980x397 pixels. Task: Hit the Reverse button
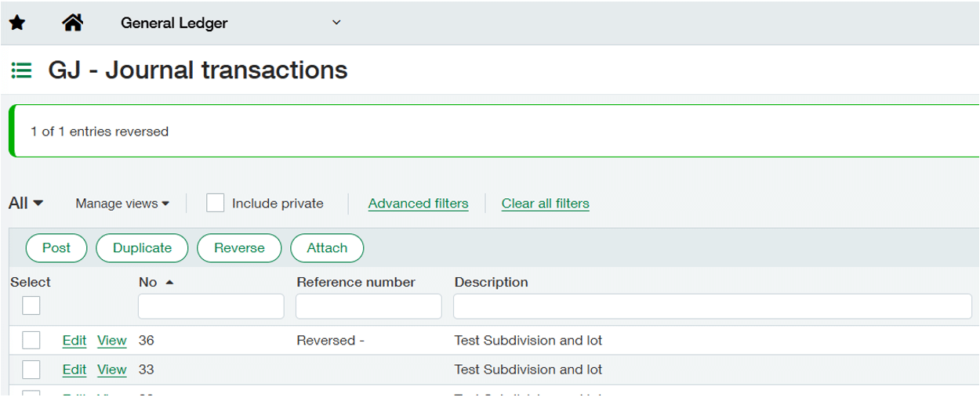point(239,248)
